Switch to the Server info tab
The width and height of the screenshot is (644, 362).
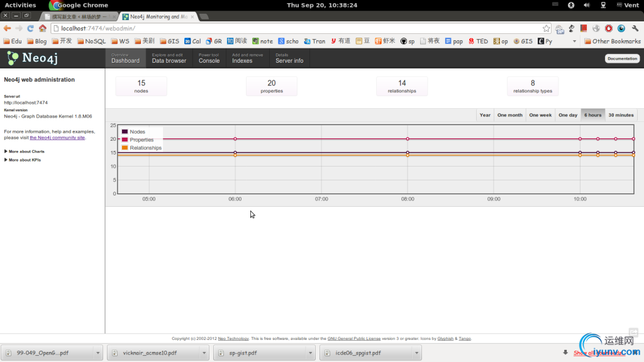(289, 58)
